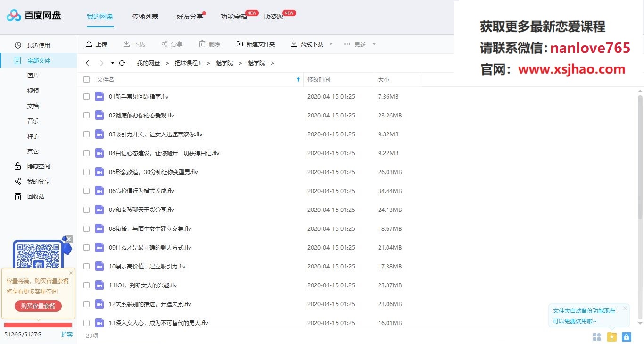The width and height of the screenshot is (644, 344).
Task: Click the Baidu Netdisk logo
Action: (x=33, y=16)
